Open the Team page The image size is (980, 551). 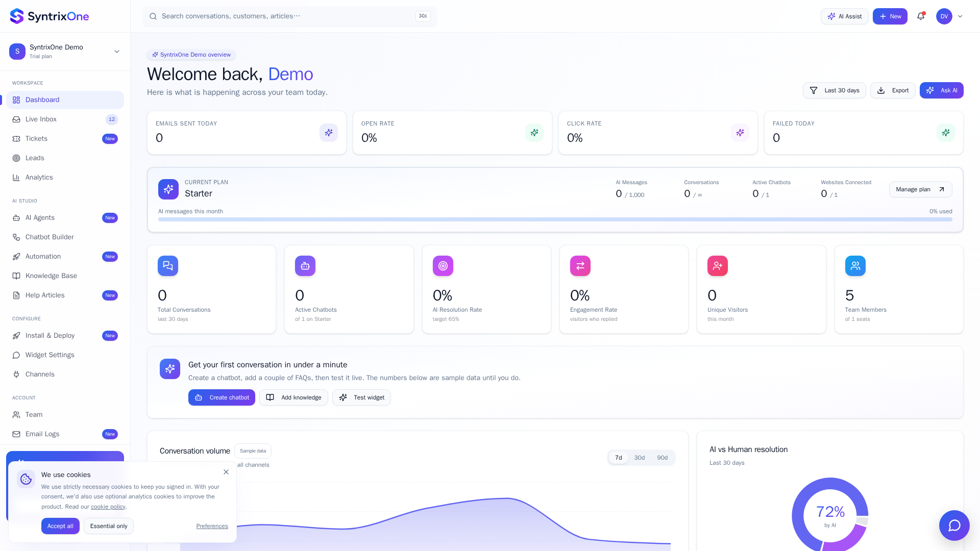(65, 415)
